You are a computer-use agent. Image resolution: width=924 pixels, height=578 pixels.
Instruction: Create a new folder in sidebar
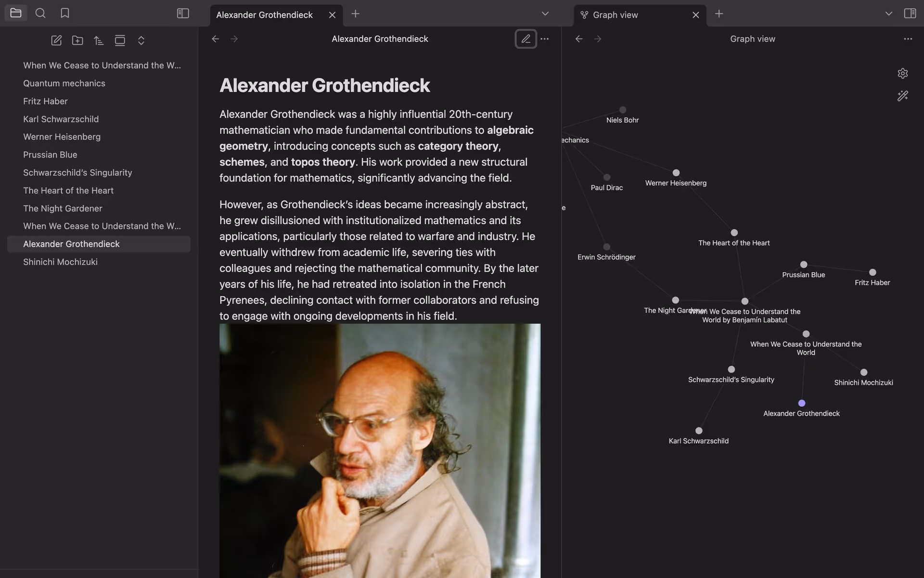click(x=77, y=40)
